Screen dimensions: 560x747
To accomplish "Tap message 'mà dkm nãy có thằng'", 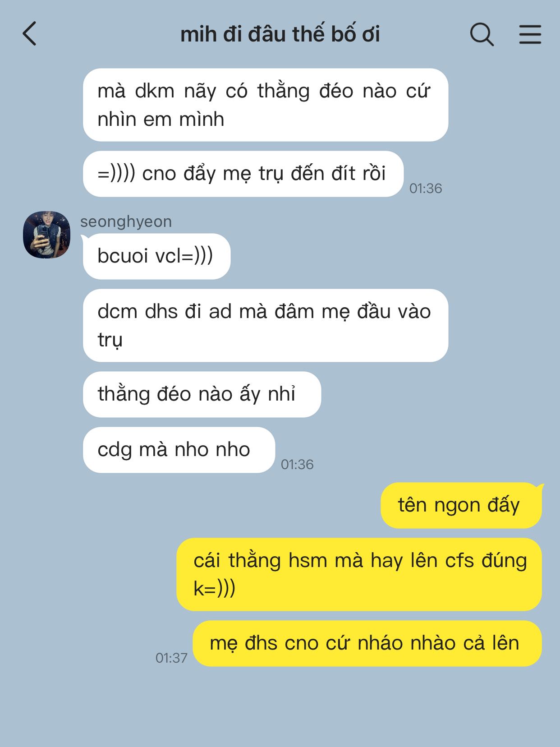I will [x=266, y=105].
